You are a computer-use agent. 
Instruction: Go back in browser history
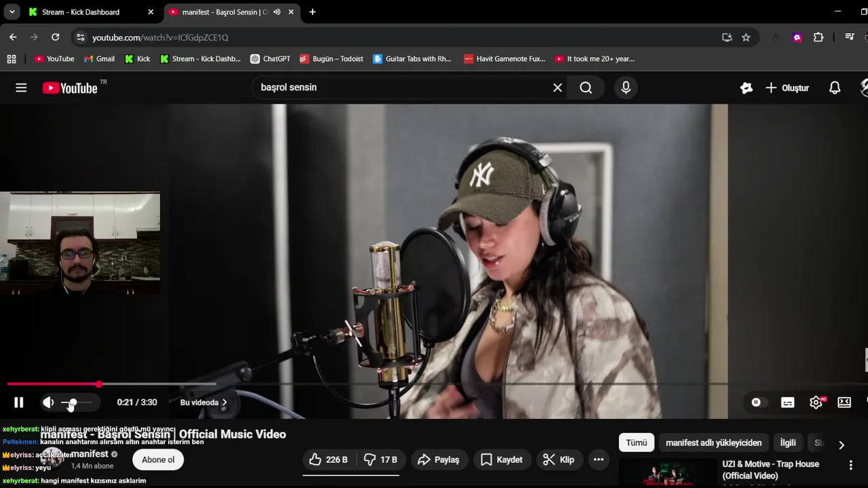click(x=13, y=37)
